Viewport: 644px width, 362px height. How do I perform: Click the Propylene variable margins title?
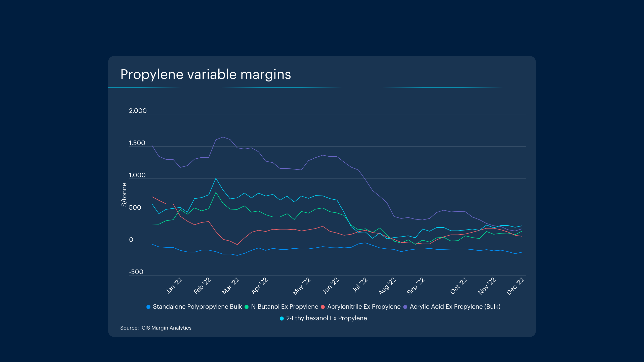click(206, 74)
